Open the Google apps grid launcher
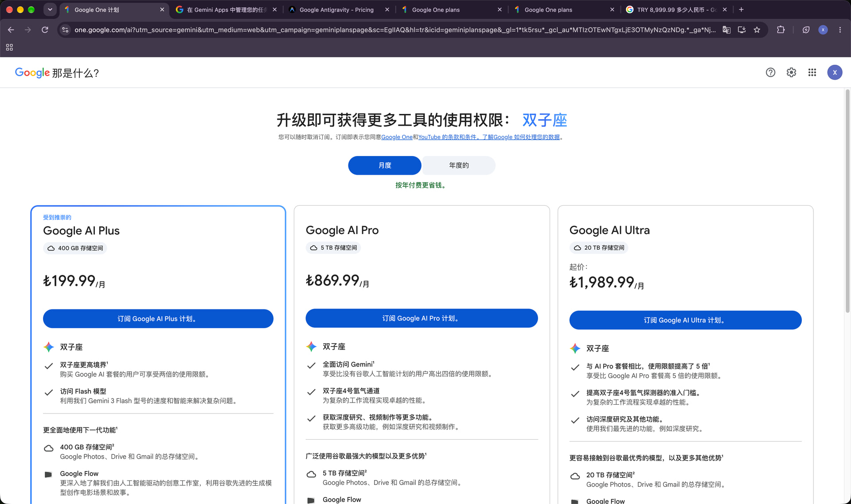Screen dimensions: 851x504 [x=812, y=72]
